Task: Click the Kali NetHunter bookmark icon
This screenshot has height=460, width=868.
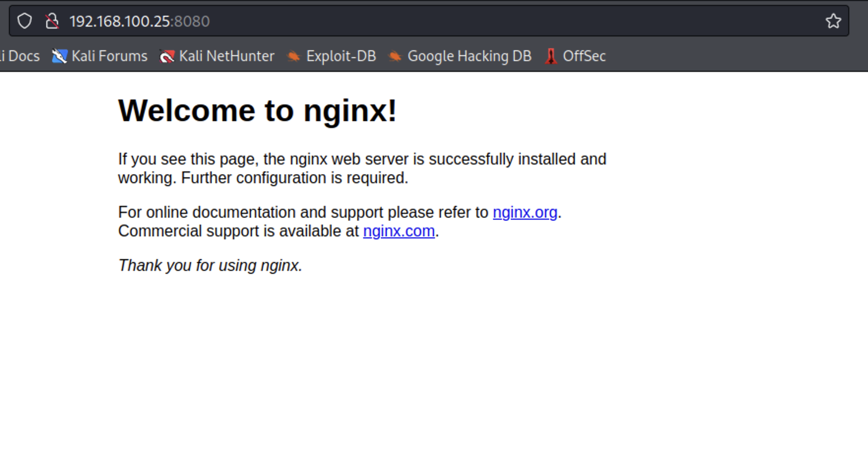Action: pos(167,56)
